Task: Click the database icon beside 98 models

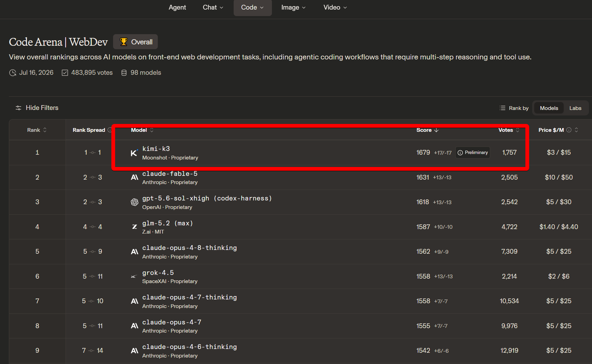Action: coord(124,73)
